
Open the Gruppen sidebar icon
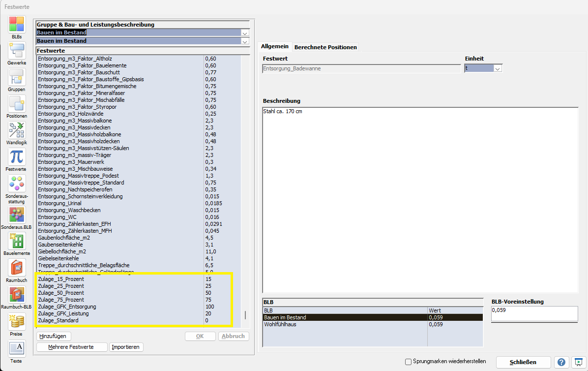pos(17,78)
